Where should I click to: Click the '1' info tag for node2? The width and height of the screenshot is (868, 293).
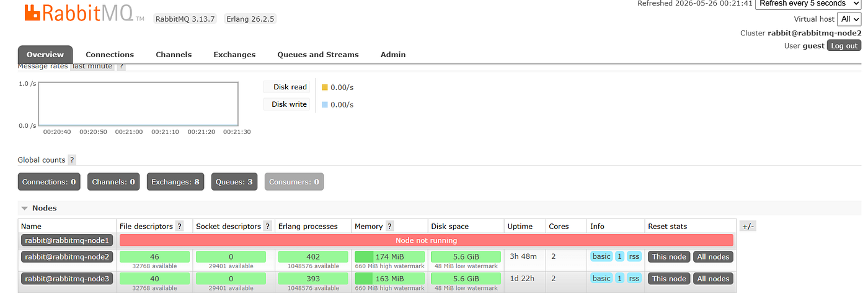coord(619,256)
